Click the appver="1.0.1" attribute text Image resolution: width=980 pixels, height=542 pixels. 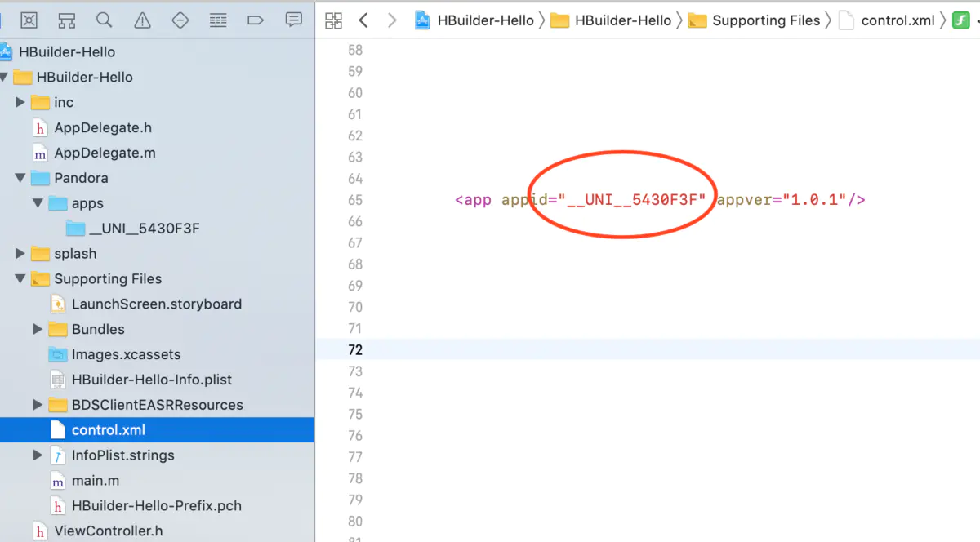(x=782, y=200)
